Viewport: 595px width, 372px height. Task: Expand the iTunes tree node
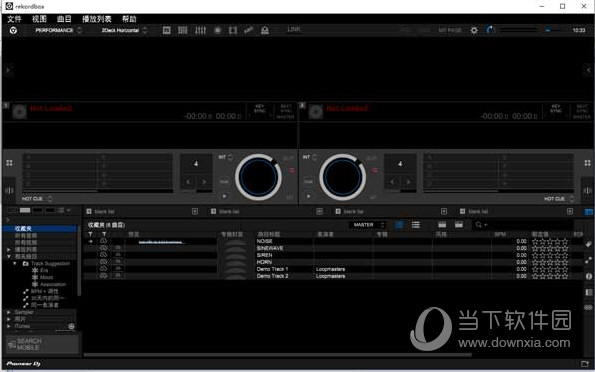click(x=9, y=326)
